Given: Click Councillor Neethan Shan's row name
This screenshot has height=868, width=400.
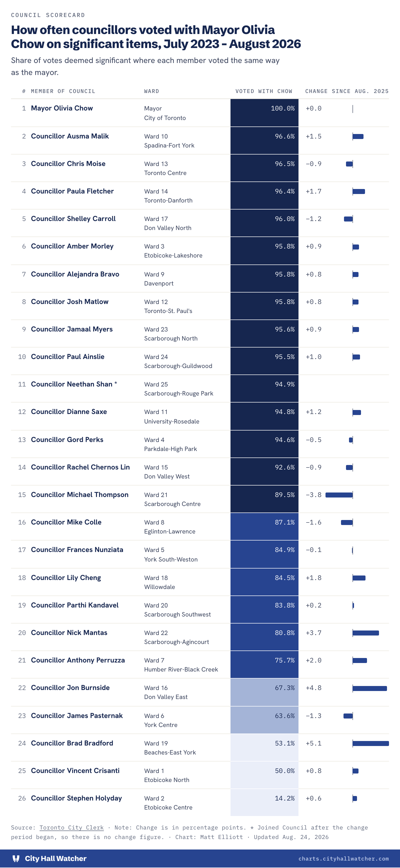Looking at the screenshot, I should tap(74, 384).
